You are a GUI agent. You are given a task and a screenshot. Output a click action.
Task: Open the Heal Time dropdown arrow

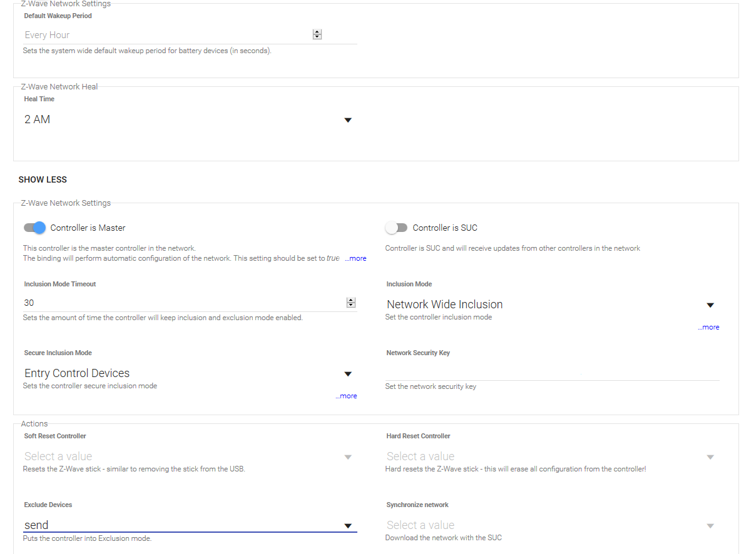(x=349, y=120)
